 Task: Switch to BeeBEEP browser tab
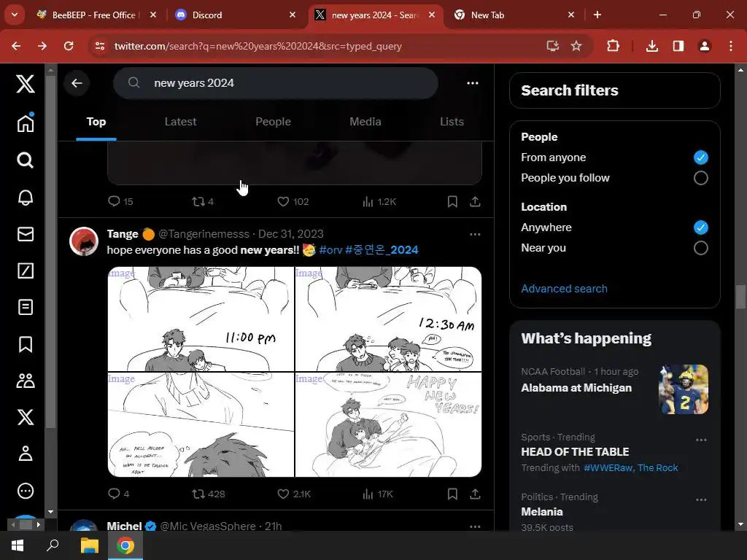tap(97, 15)
